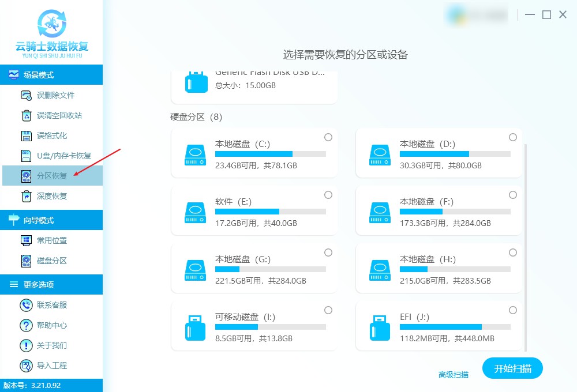Click the 误格式化 floppy disk icon
This screenshot has height=392, width=577.
click(26, 135)
